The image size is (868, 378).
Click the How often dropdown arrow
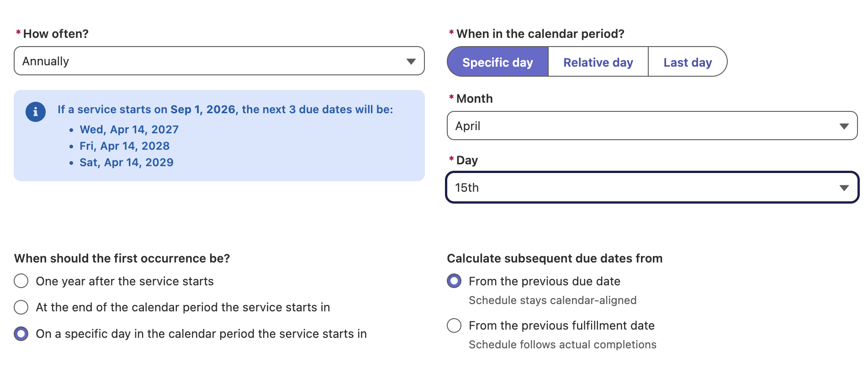[x=411, y=61]
